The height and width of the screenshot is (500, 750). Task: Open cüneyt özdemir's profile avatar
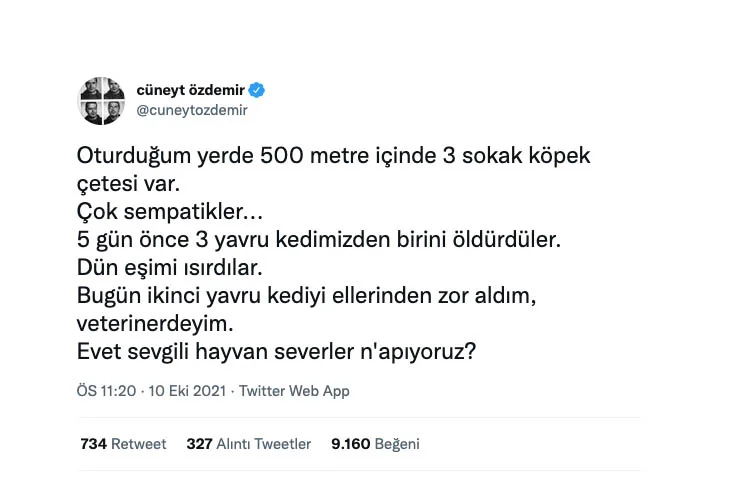102,100
